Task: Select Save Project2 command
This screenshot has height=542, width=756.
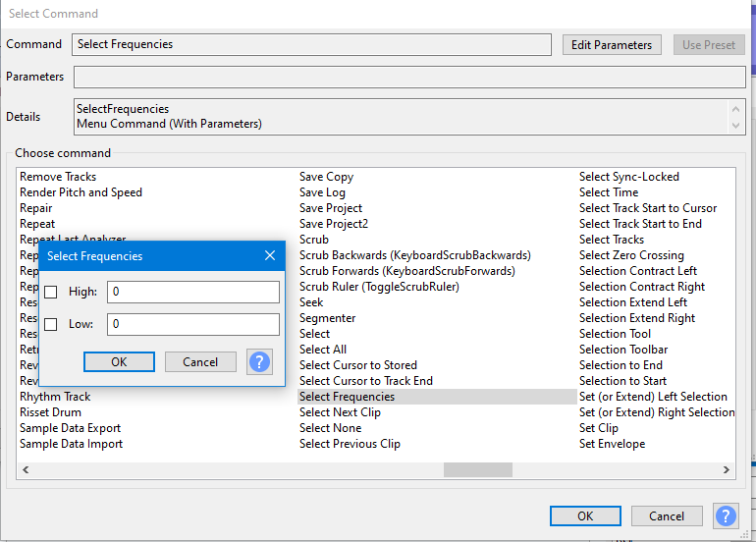Action: click(x=334, y=224)
